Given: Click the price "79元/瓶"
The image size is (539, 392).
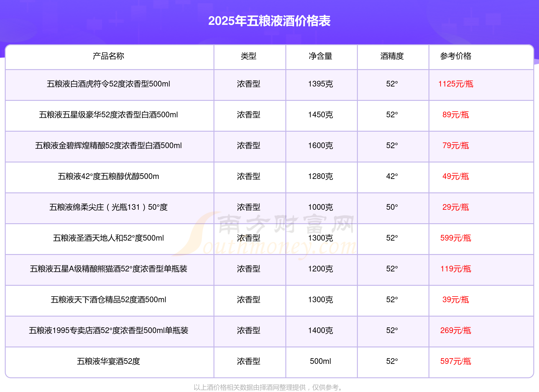Looking at the screenshot, I should click(x=455, y=145).
